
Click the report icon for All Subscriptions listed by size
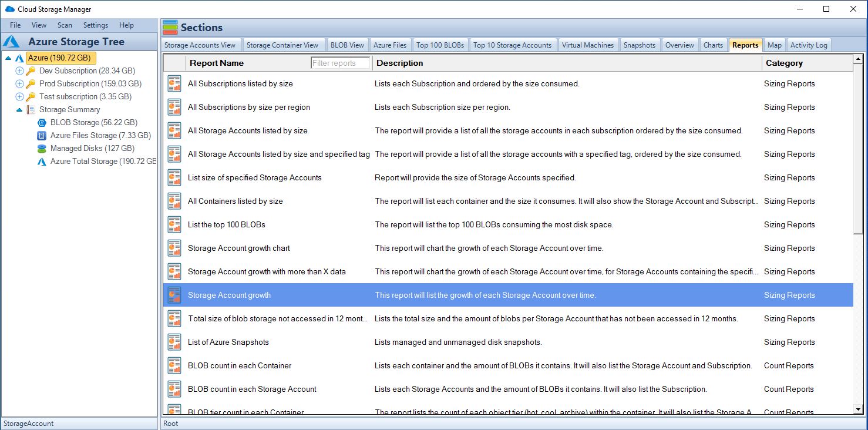click(174, 83)
